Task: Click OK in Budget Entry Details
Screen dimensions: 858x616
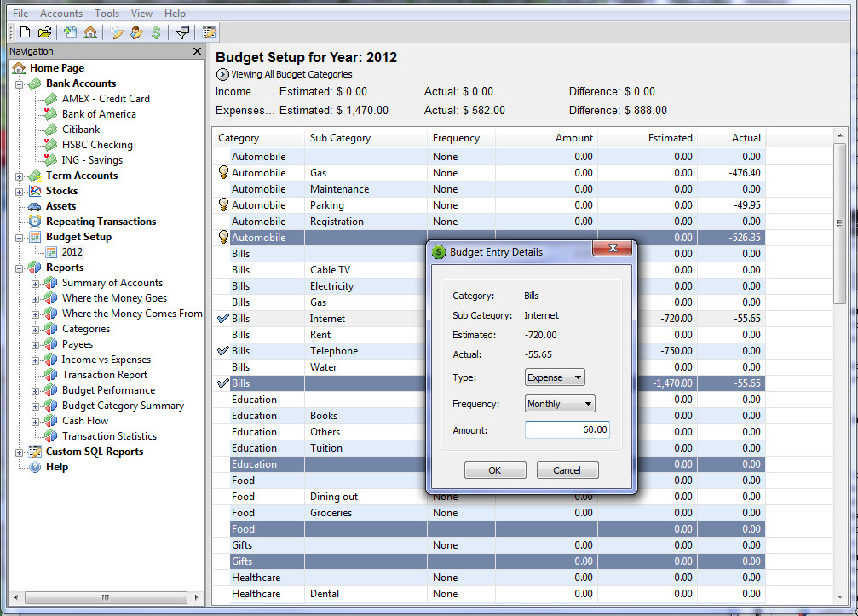Action: pos(495,470)
